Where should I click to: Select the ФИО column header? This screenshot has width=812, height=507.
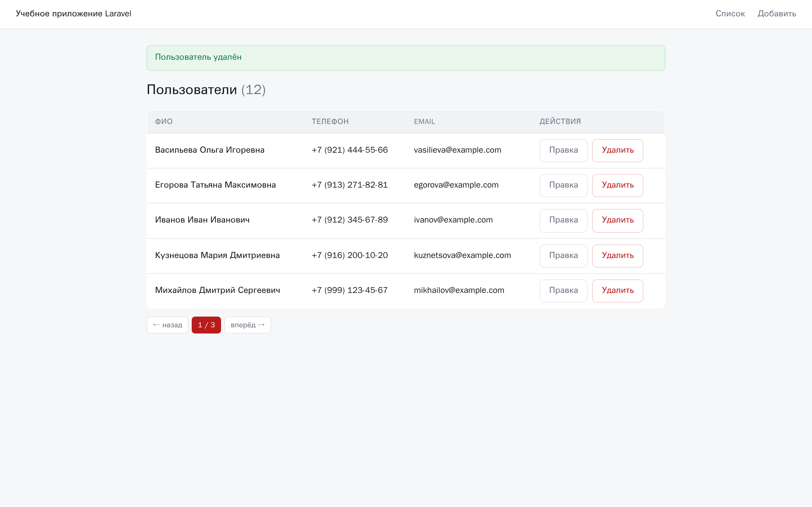pyautogui.click(x=164, y=122)
